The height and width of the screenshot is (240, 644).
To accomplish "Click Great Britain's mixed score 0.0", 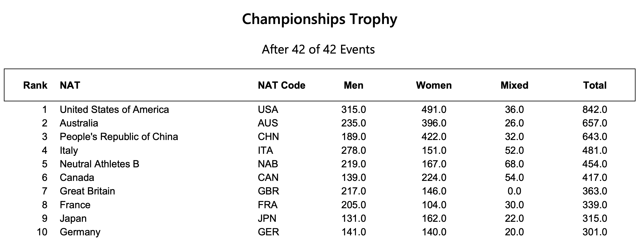I will point(514,191).
